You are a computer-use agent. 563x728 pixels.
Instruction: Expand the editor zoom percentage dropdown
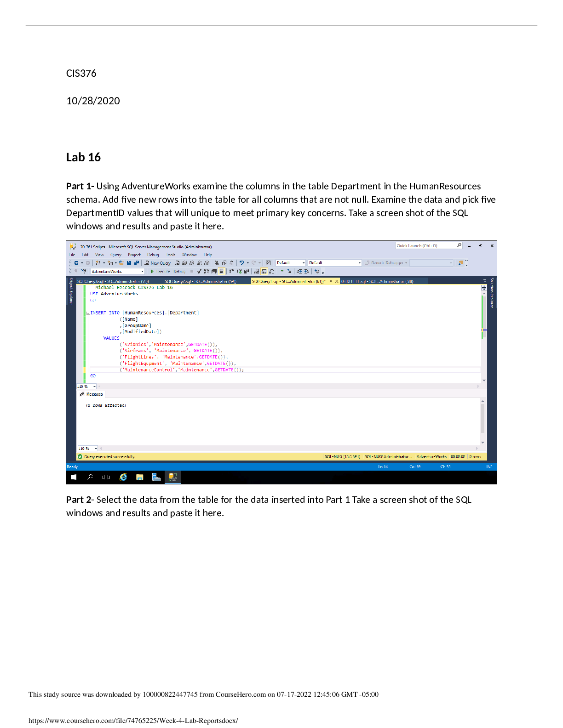(x=94, y=387)
